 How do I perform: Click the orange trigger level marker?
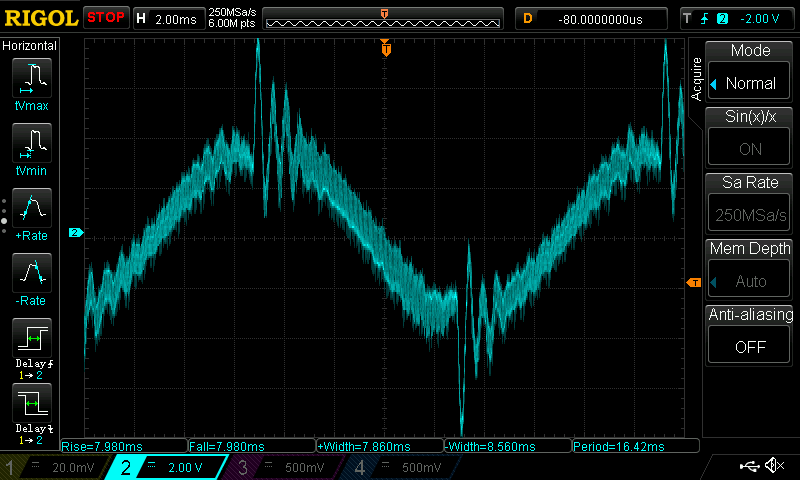(x=692, y=284)
